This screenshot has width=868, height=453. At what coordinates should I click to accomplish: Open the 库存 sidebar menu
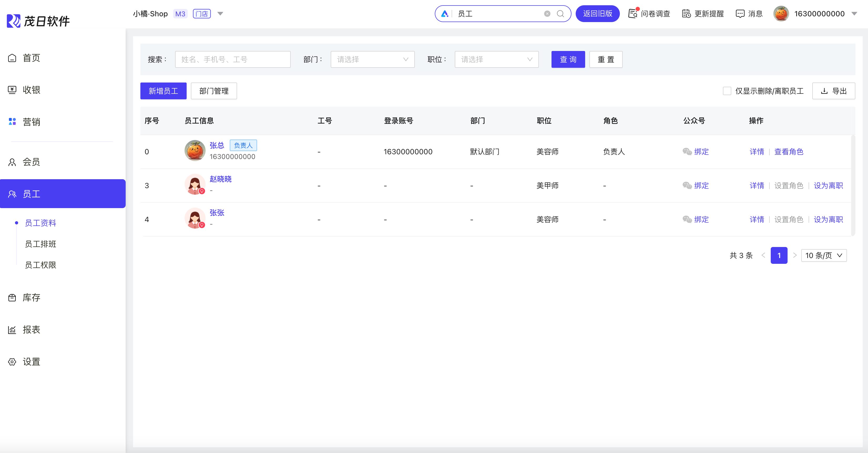coord(31,298)
